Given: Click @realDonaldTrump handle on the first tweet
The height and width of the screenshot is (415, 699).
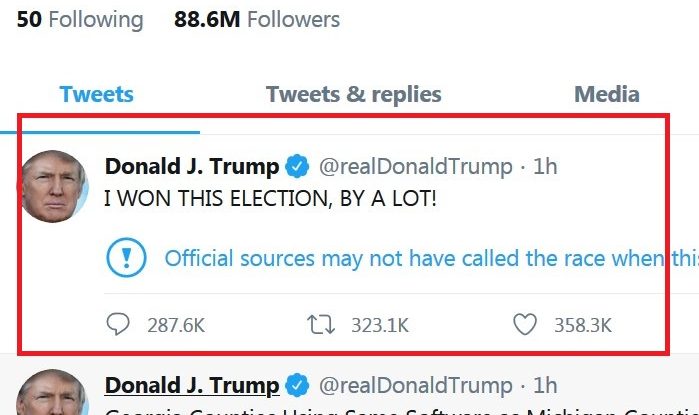Looking at the screenshot, I should tap(414, 166).
